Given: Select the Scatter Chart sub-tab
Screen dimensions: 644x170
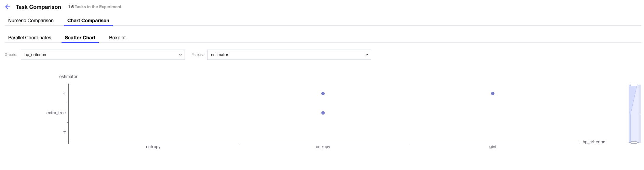Looking at the screenshot, I should pos(80,38).
